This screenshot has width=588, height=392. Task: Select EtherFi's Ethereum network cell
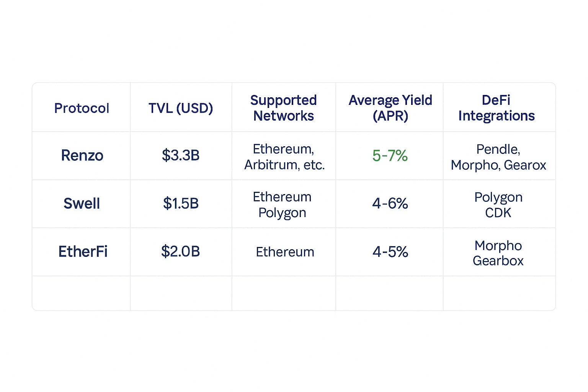285,252
